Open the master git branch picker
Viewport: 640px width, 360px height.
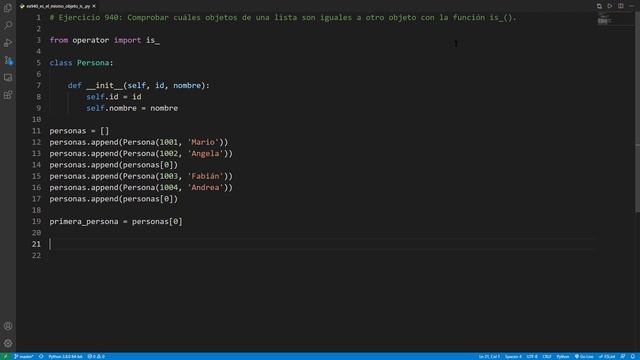click(23, 356)
